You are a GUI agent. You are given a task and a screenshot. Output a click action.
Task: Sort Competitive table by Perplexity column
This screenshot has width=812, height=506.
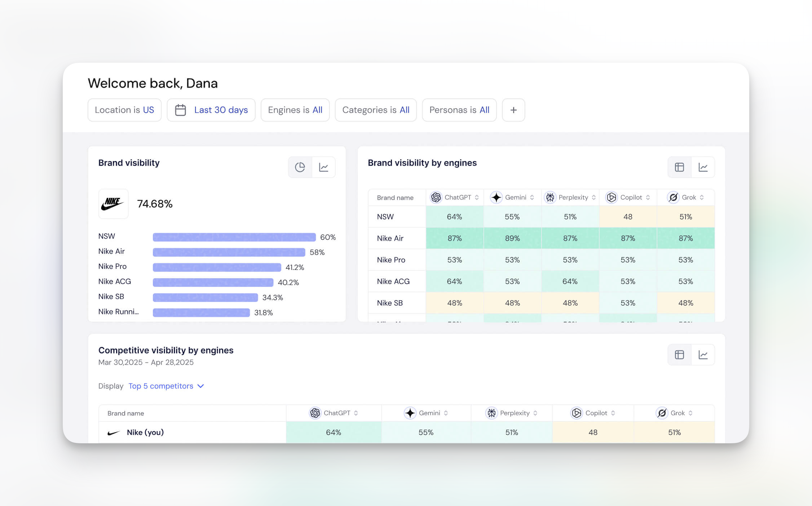tap(535, 413)
